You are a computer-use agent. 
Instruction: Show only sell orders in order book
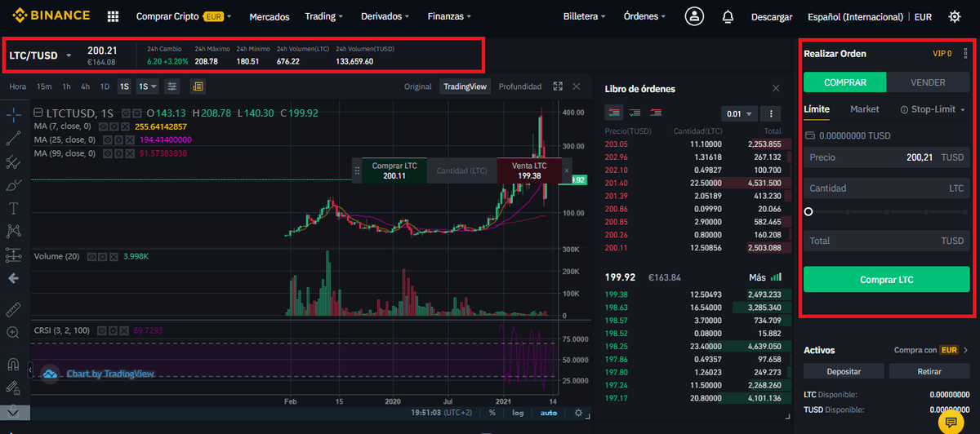click(x=655, y=113)
